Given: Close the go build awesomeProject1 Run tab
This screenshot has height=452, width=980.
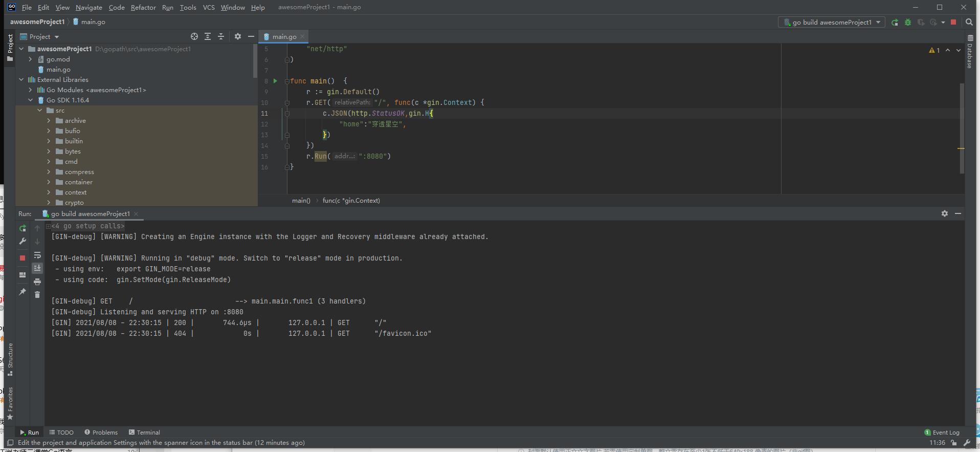Looking at the screenshot, I should click(136, 214).
